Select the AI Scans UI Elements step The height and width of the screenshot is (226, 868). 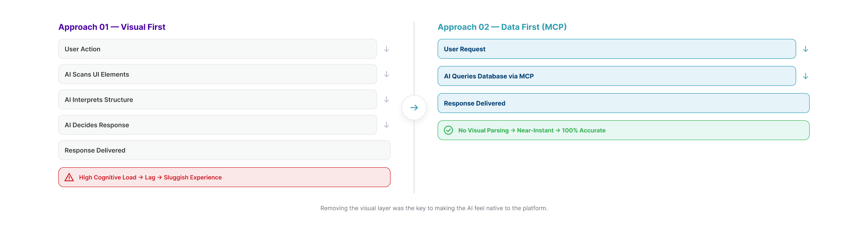tap(217, 74)
